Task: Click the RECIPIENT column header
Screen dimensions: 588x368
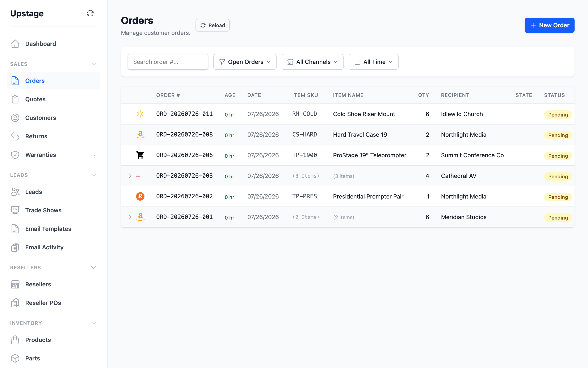Action: [x=455, y=95]
